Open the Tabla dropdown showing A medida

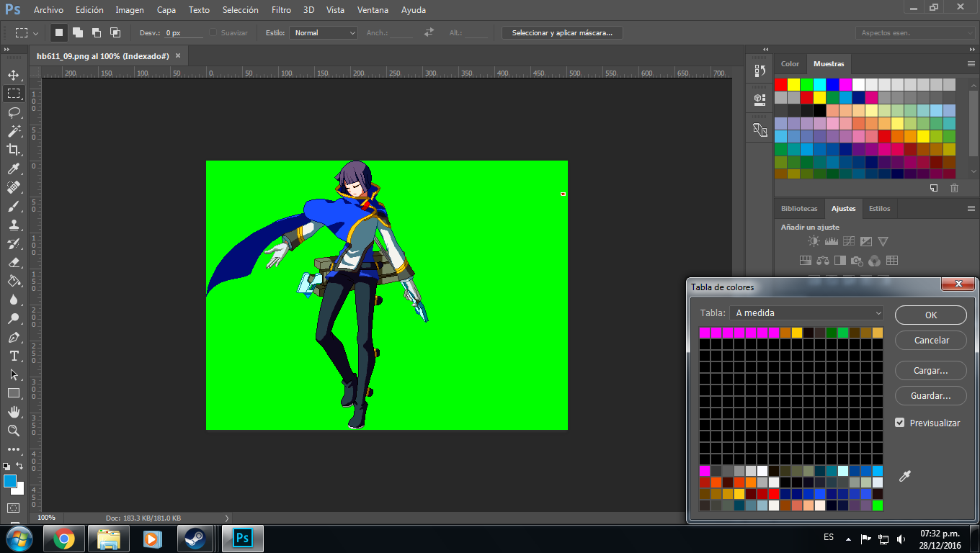[806, 313]
